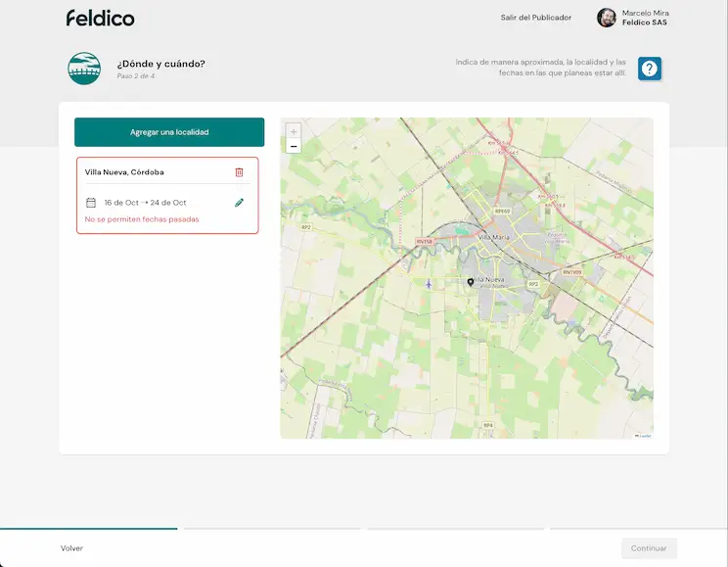Click the RN158 road label on map
The height and width of the screenshot is (567, 728).
424,241
